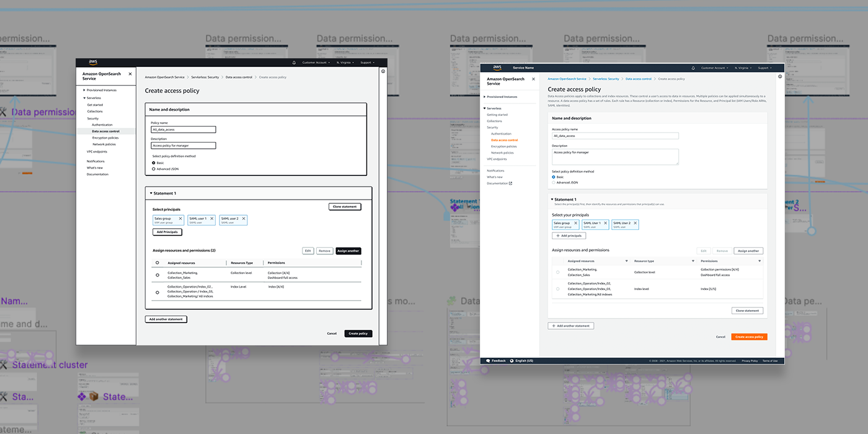Click Add another statement in the left wireframe
The image size is (868, 434).
pyautogui.click(x=166, y=319)
